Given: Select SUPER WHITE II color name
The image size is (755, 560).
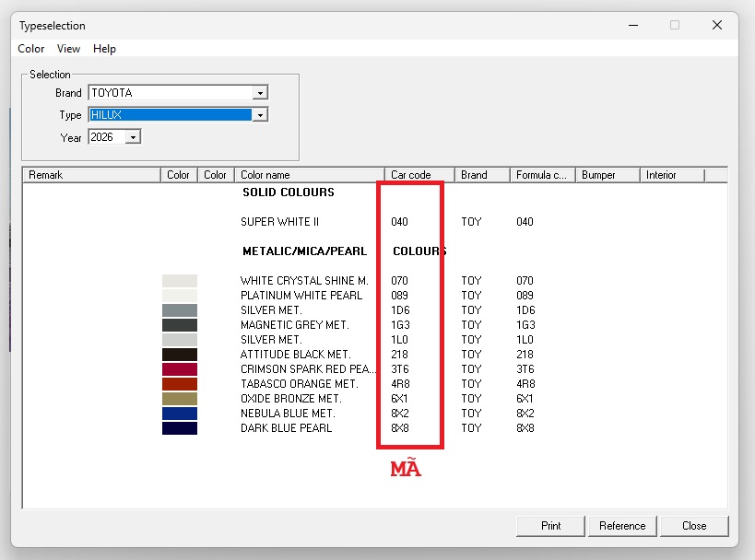Looking at the screenshot, I should 279,222.
